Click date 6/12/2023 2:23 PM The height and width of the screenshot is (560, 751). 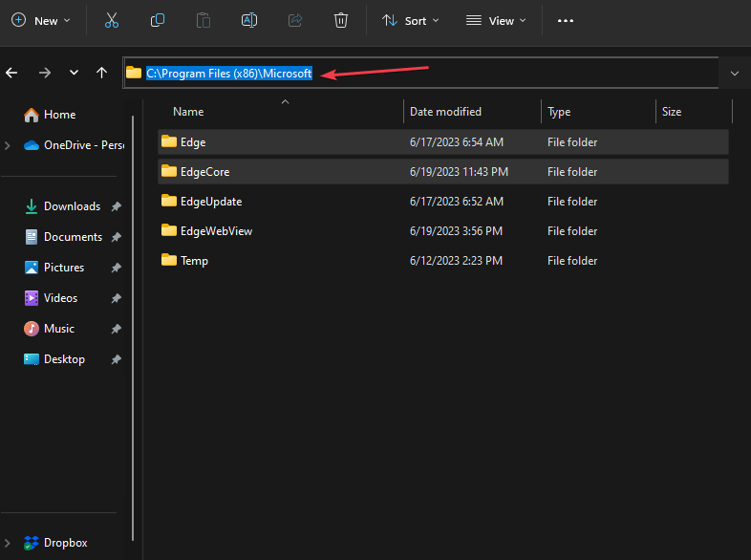pos(456,261)
